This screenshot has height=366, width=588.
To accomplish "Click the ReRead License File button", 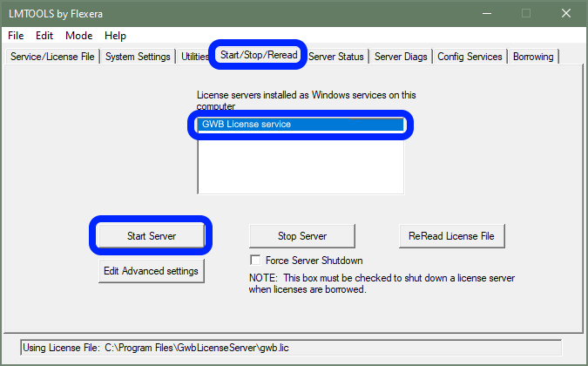I will point(451,236).
